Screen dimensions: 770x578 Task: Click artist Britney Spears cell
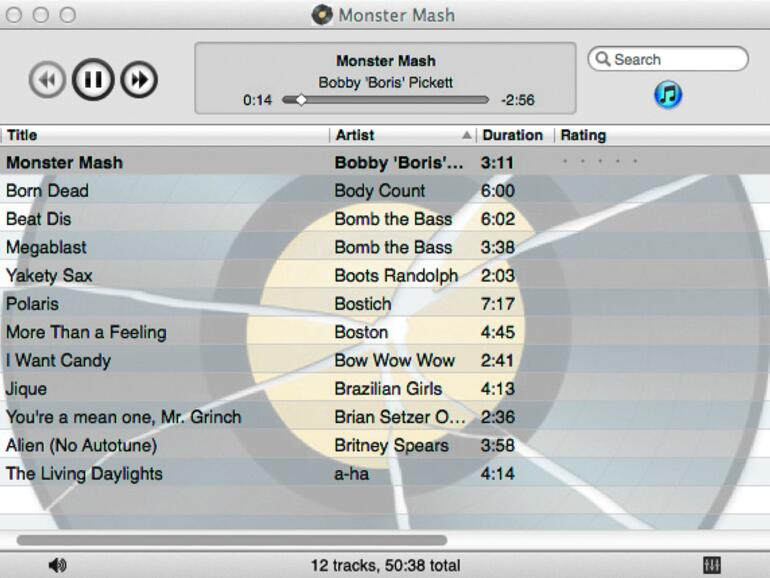point(391,445)
